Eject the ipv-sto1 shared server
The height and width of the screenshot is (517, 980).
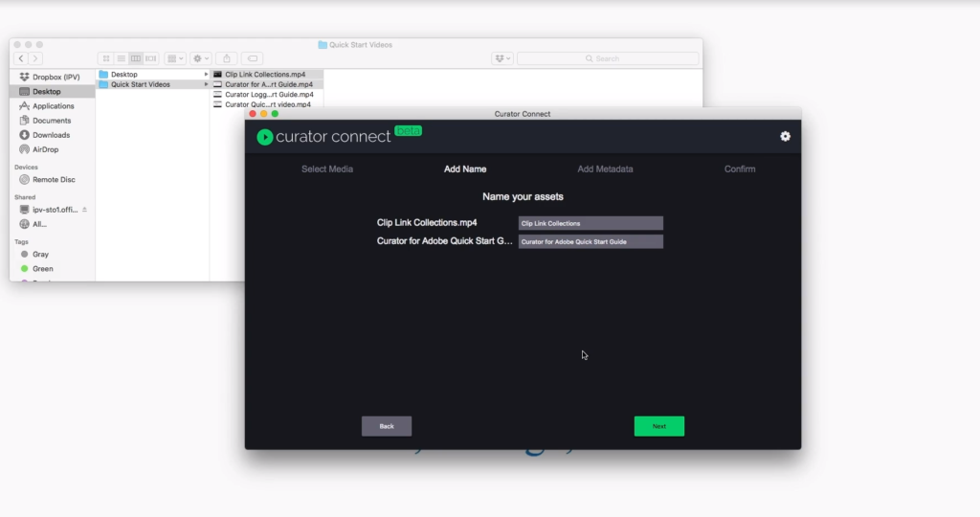click(84, 210)
